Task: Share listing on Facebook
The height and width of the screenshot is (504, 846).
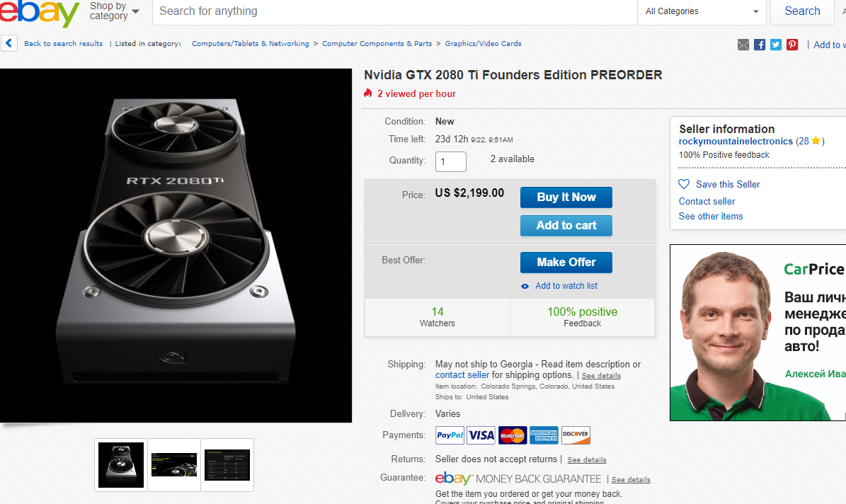Action: 760,45
